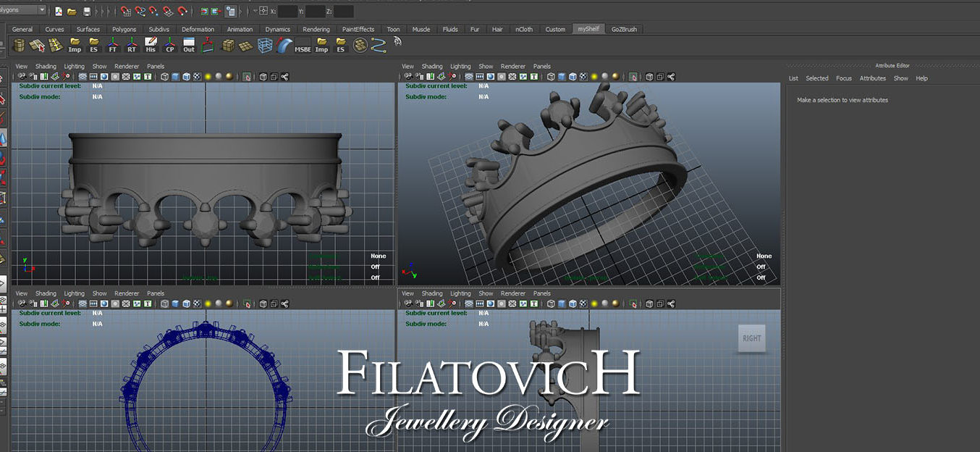This screenshot has height=452, width=980.
Task: Switch to the Deformation shelf tab
Action: [198, 29]
